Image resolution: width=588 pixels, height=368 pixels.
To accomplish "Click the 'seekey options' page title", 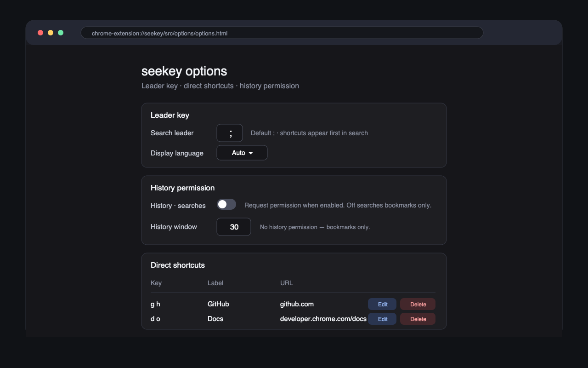I will pyautogui.click(x=184, y=71).
